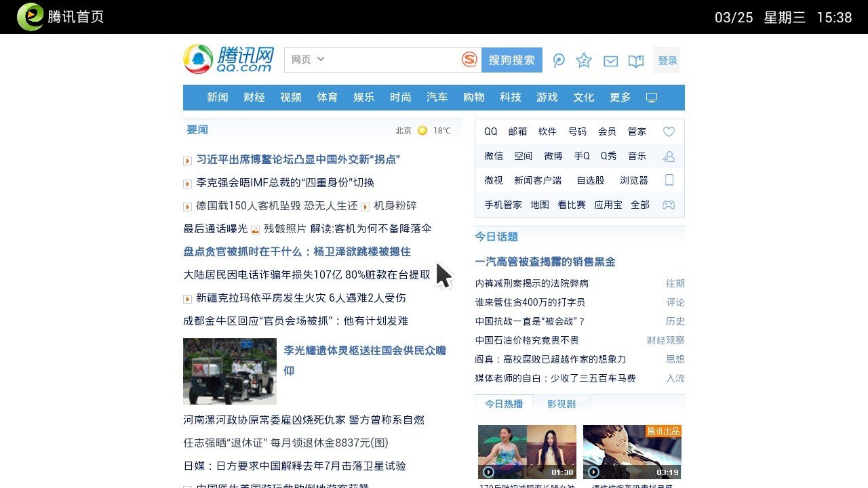Open headline 成都金牛区回应"官员会场被抓"

[296, 321]
